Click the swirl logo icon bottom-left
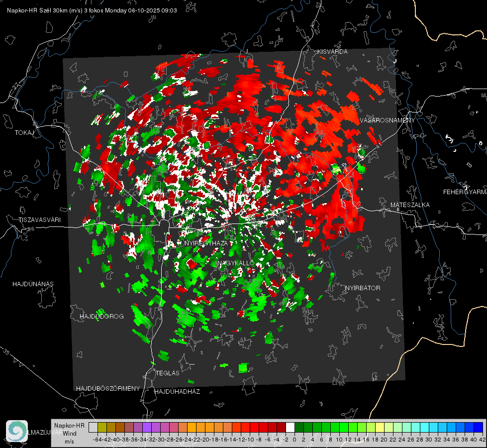Image resolution: width=487 pixels, height=448 pixels. click(x=17, y=431)
